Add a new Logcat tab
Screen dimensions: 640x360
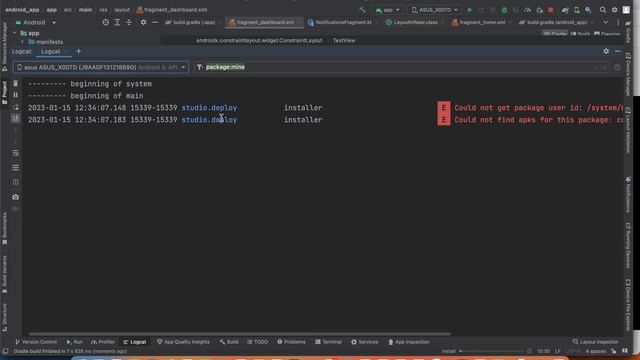pyautogui.click(x=78, y=51)
